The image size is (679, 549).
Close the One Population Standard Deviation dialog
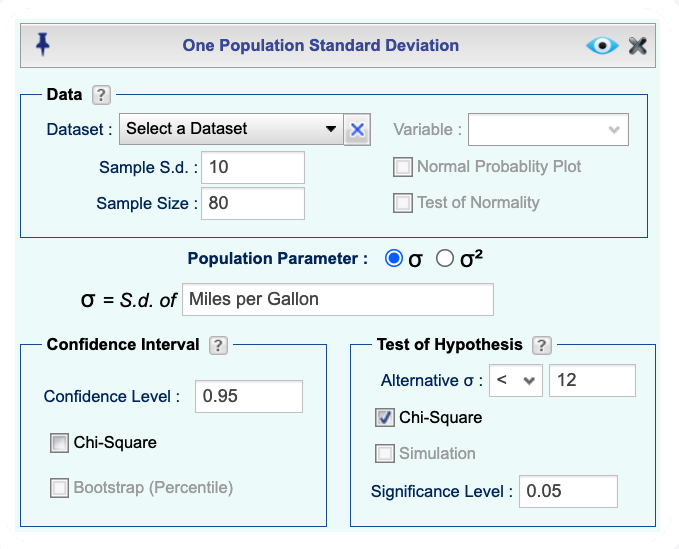pyautogui.click(x=637, y=45)
